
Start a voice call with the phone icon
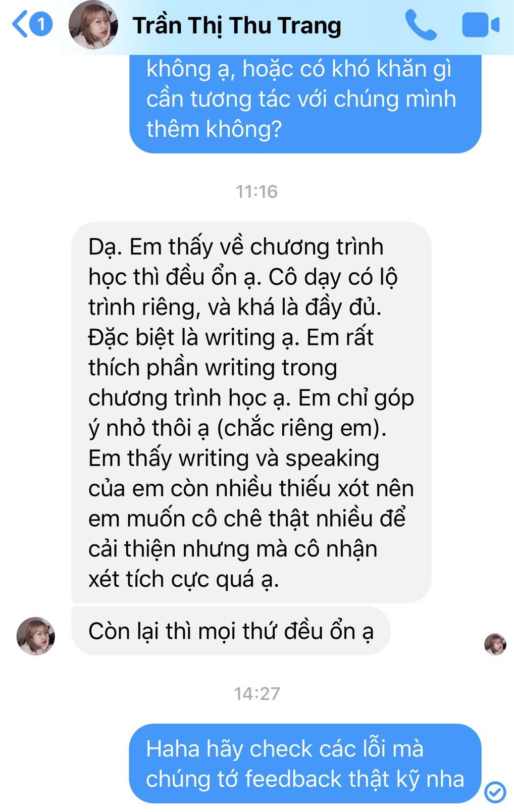tap(421, 25)
